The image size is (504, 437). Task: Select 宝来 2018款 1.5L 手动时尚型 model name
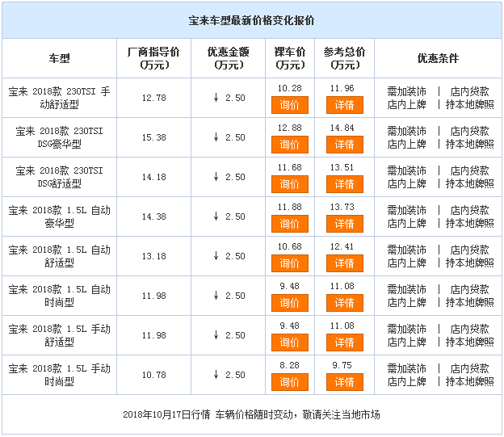click(x=59, y=375)
